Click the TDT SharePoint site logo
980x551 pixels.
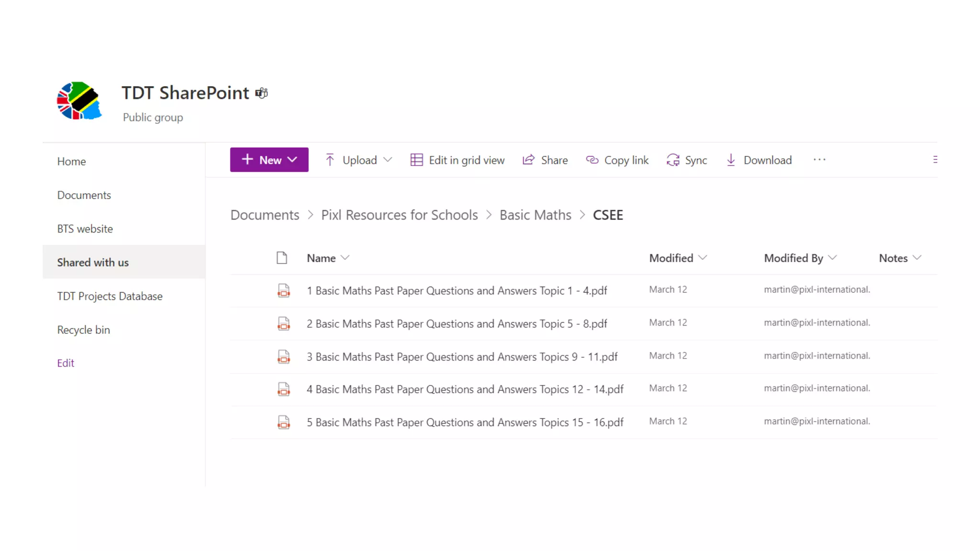79,101
